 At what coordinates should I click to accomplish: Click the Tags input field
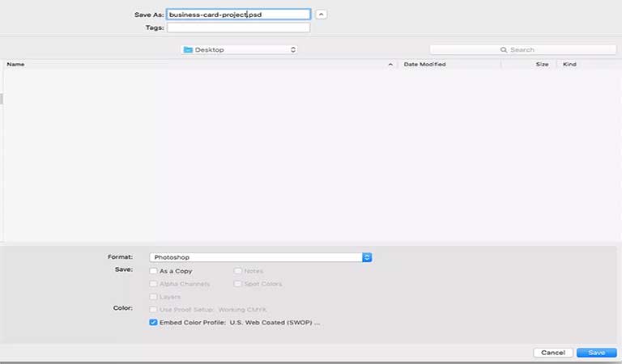pos(237,28)
